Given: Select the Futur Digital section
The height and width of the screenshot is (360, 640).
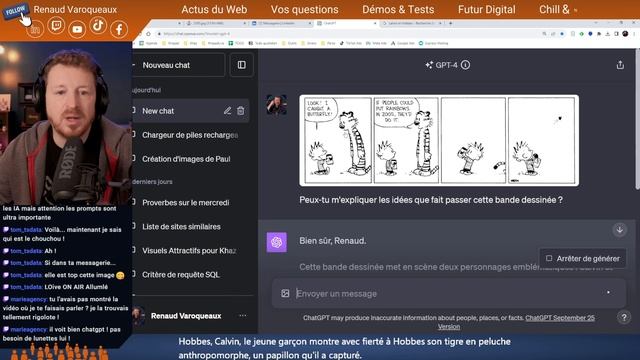Looking at the screenshot, I should (487, 9).
